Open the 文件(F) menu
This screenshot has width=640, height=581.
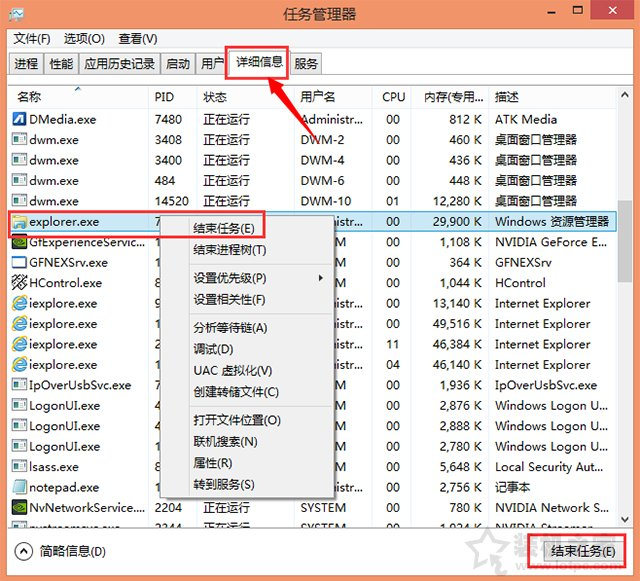click(32, 39)
